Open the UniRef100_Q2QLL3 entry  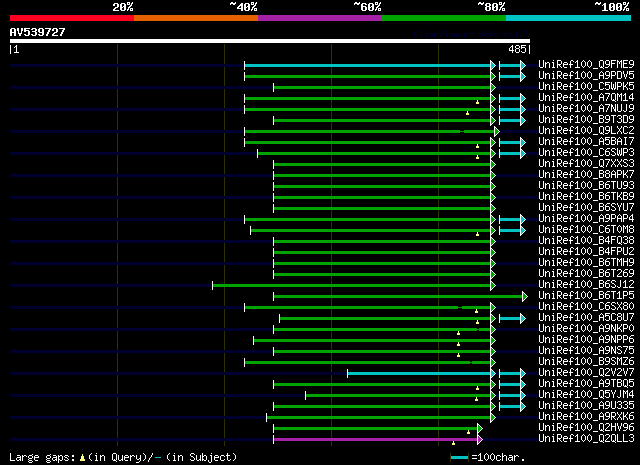(586, 439)
